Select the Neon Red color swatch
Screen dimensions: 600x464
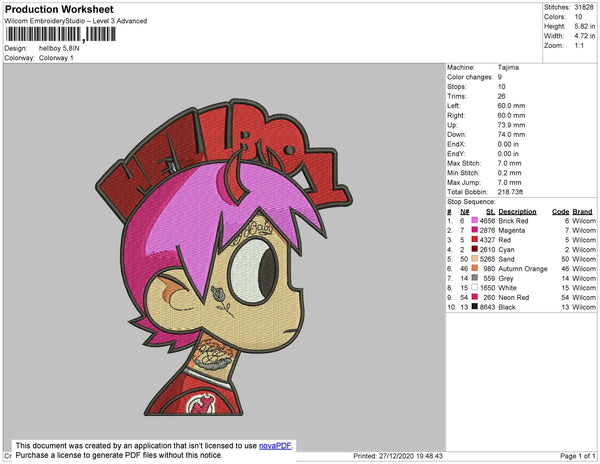click(475, 297)
